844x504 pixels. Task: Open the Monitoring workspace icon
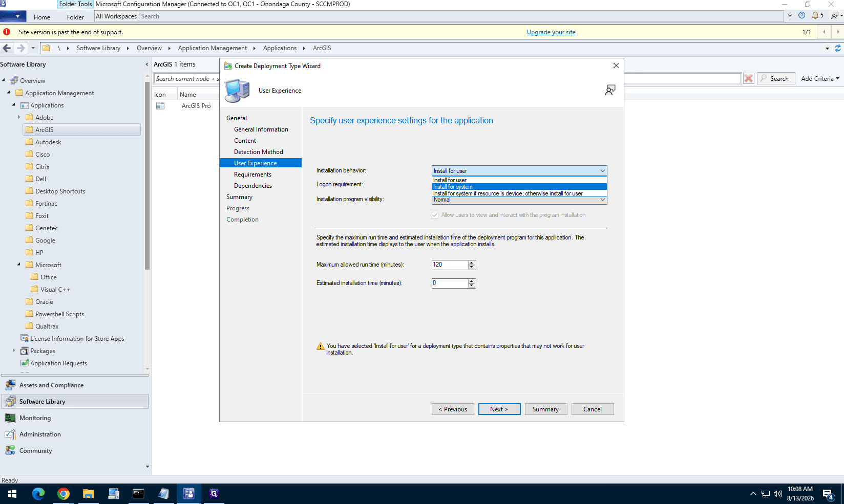click(x=10, y=418)
